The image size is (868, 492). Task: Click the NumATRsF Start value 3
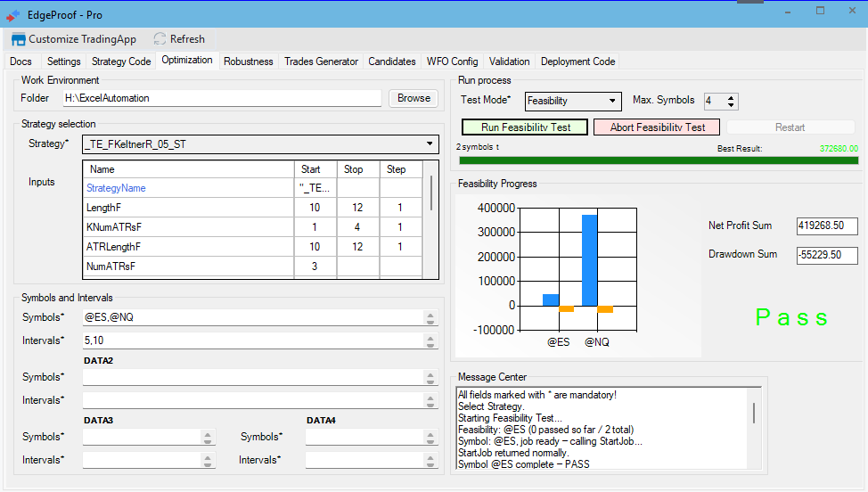(x=315, y=266)
